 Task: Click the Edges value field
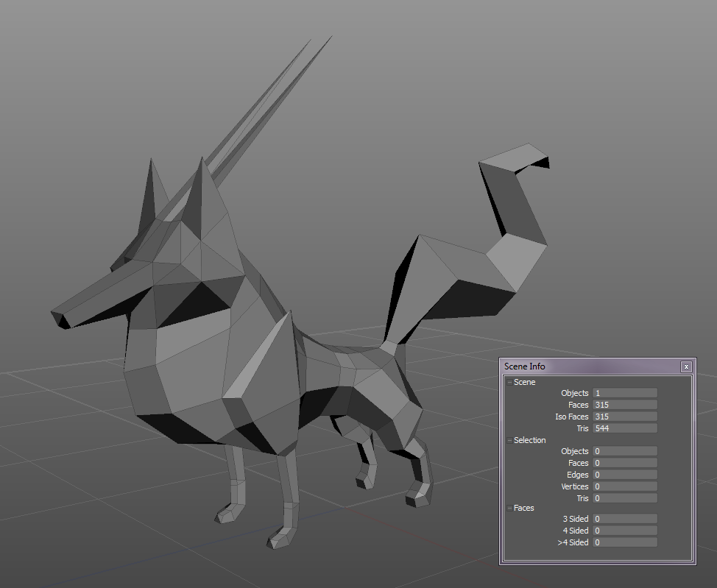pyautogui.click(x=625, y=475)
